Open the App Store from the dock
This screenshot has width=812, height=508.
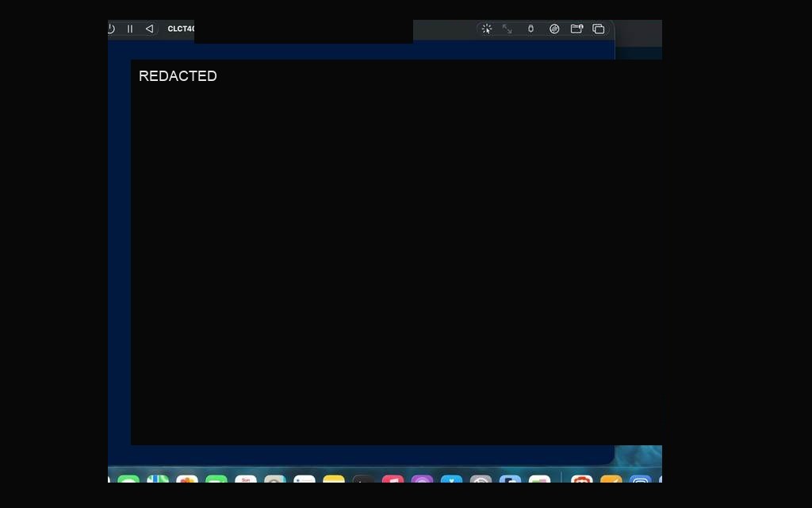[x=451, y=479]
